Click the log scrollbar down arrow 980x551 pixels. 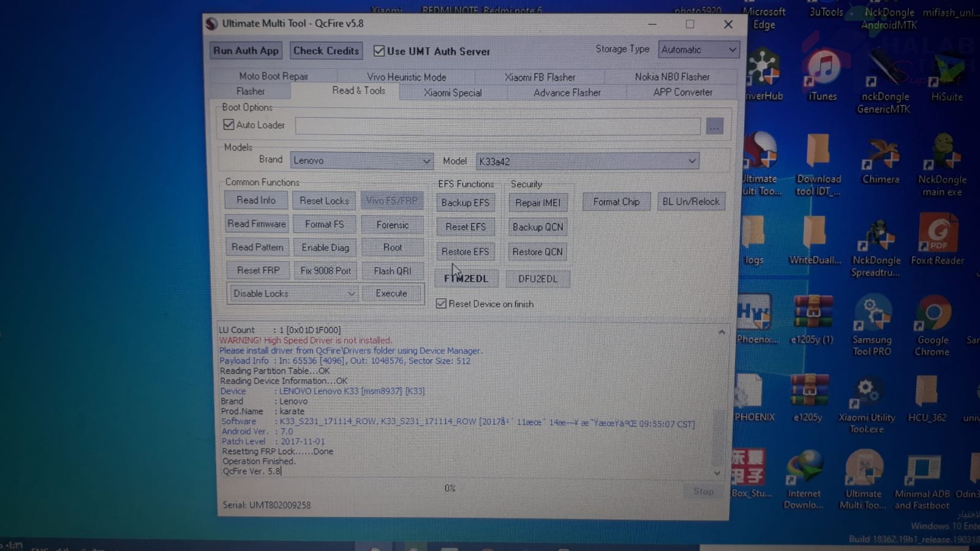pyautogui.click(x=717, y=473)
